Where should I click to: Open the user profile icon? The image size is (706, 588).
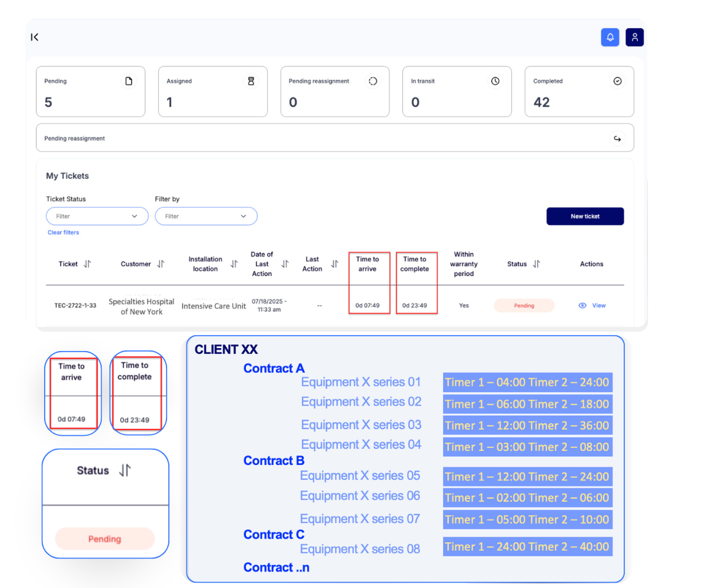tap(634, 37)
